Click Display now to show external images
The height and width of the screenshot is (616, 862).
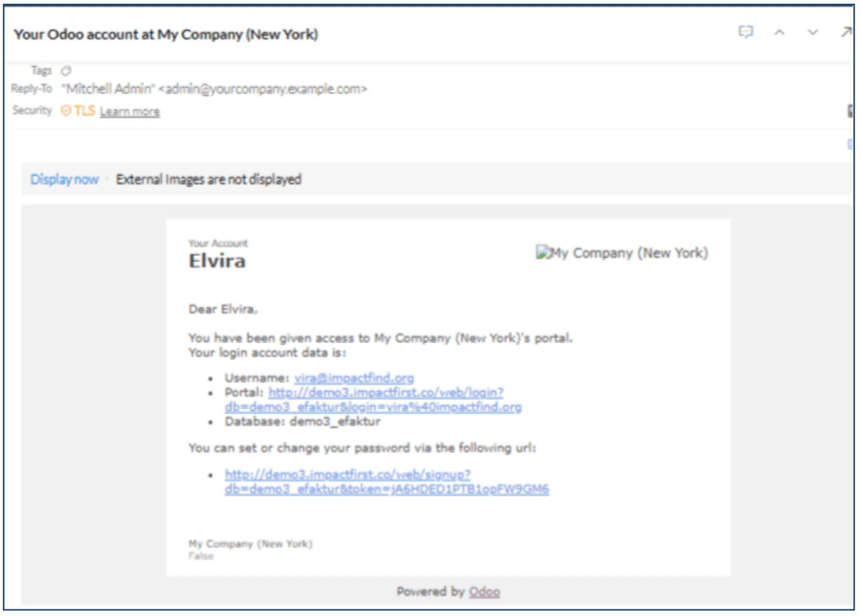pos(64,179)
